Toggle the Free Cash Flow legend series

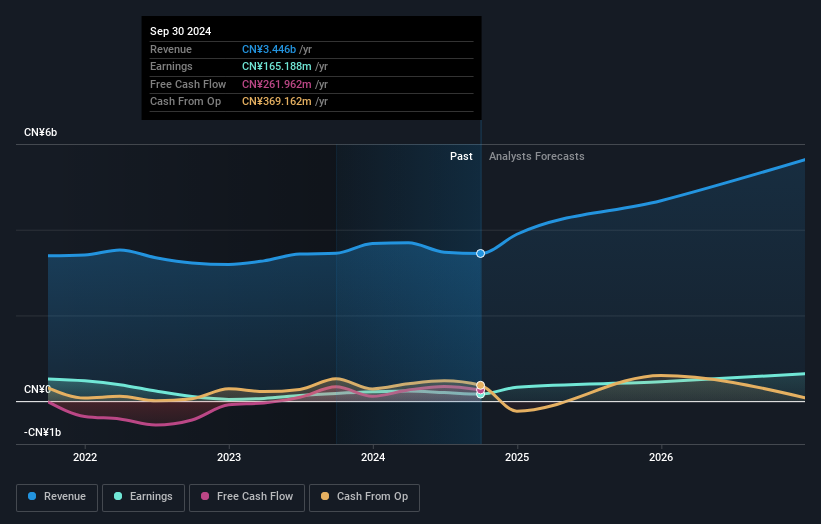click(x=247, y=497)
